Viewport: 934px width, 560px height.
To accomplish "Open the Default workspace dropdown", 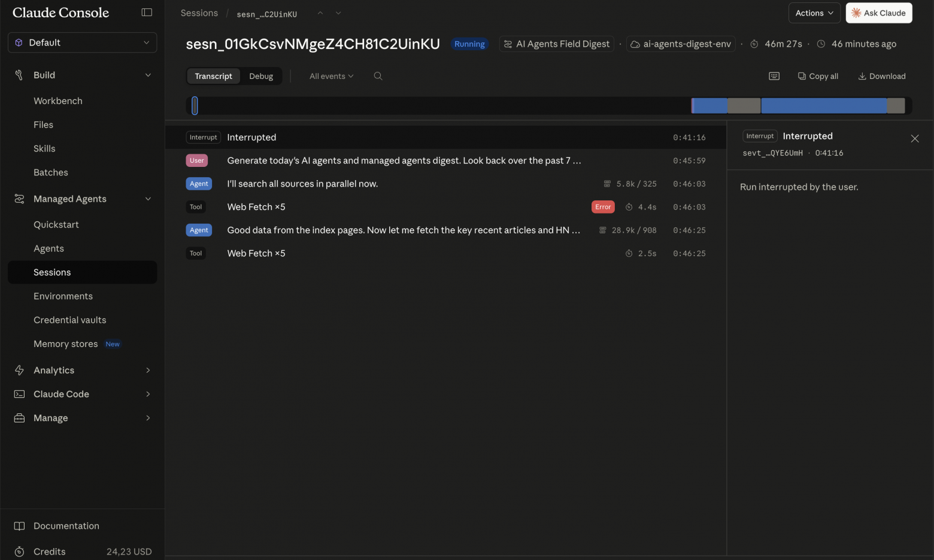I will (83, 42).
